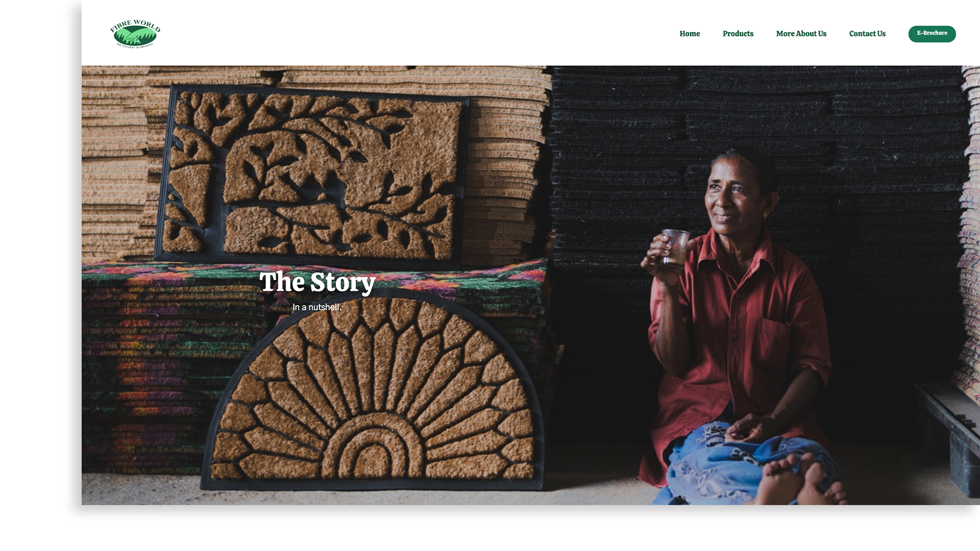The image size is (980, 551).
Task: Click the green oval emblem inside logo
Action: coord(135,36)
